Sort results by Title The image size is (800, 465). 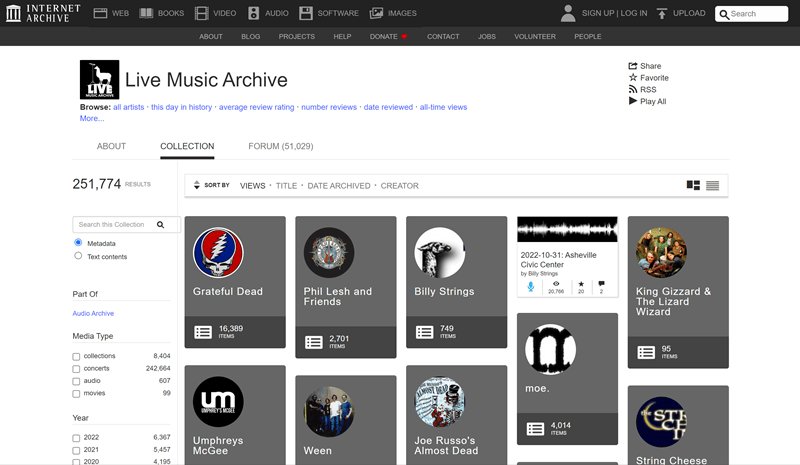click(286, 186)
